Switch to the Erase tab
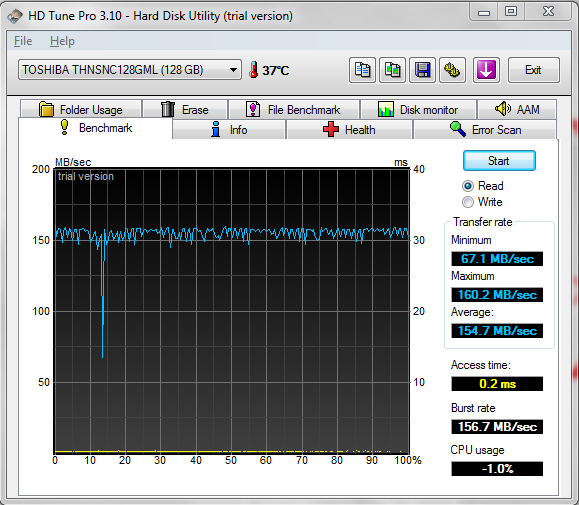Screen dimensions: 579x505 pos(185,109)
